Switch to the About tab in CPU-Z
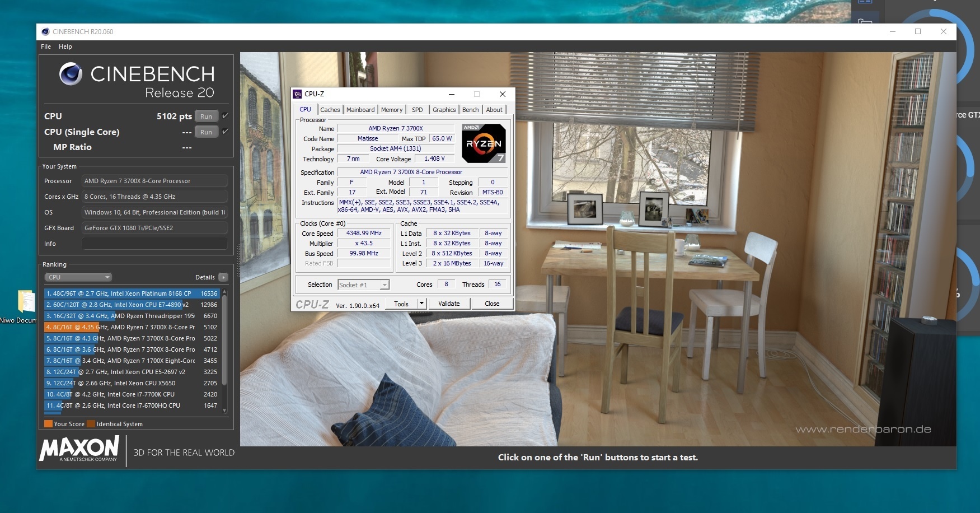The width and height of the screenshot is (980, 513). pyautogui.click(x=494, y=110)
